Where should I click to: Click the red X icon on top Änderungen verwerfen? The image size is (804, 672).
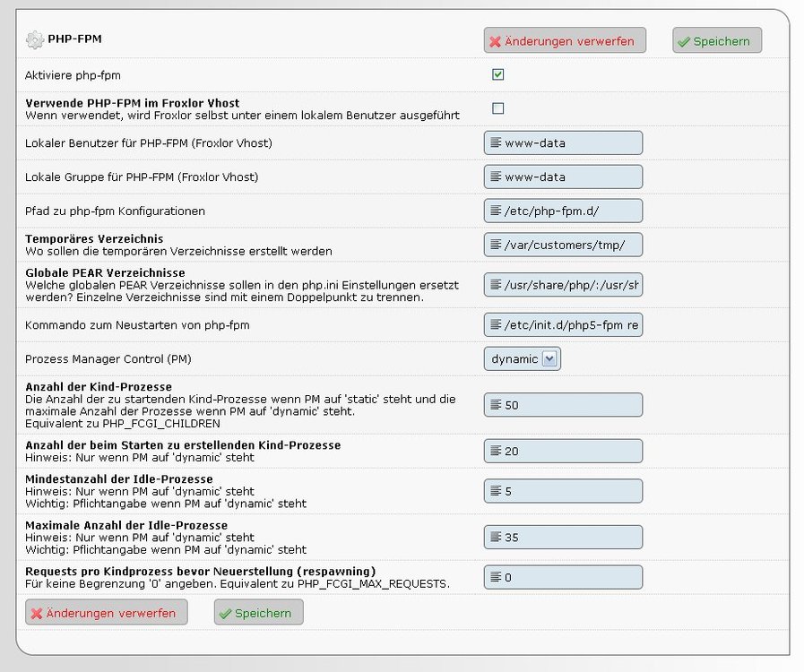(x=494, y=41)
